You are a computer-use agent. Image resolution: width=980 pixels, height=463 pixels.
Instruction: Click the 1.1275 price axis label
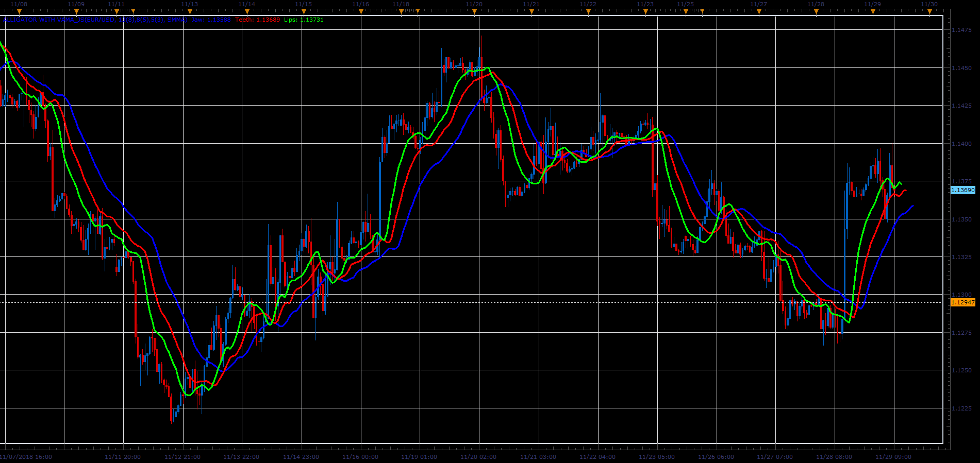click(x=961, y=333)
